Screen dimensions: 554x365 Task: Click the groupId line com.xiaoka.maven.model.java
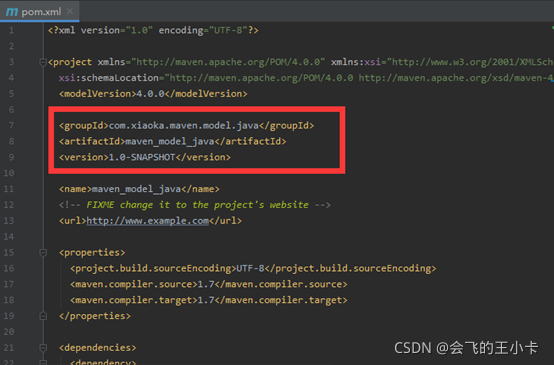click(187, 126)
